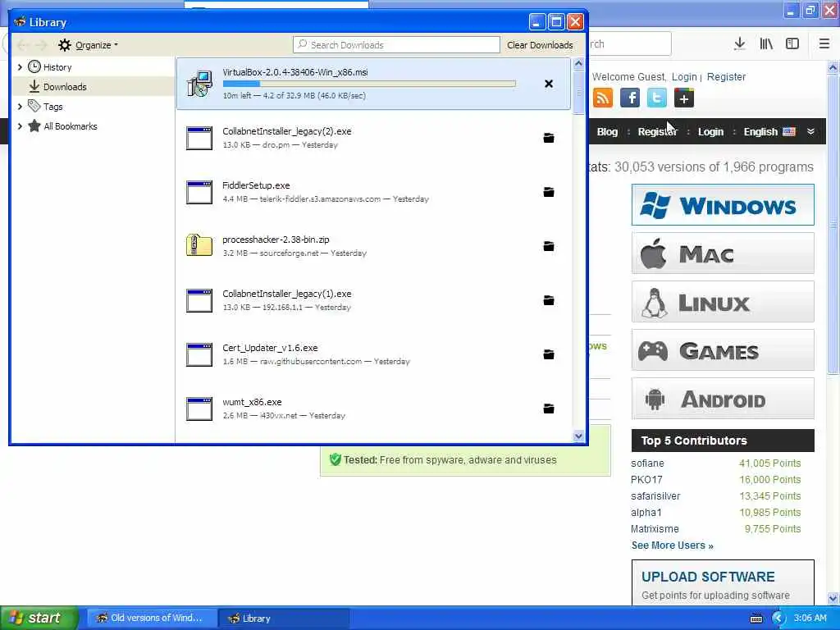
Task: Click the processhacker zip file icon
Action: tap(199, 245)
